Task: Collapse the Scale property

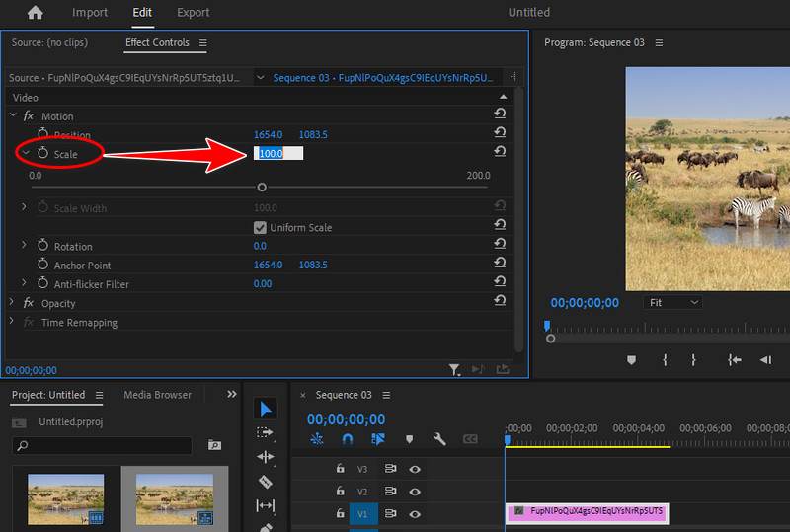Action: [x=26, y=152]
